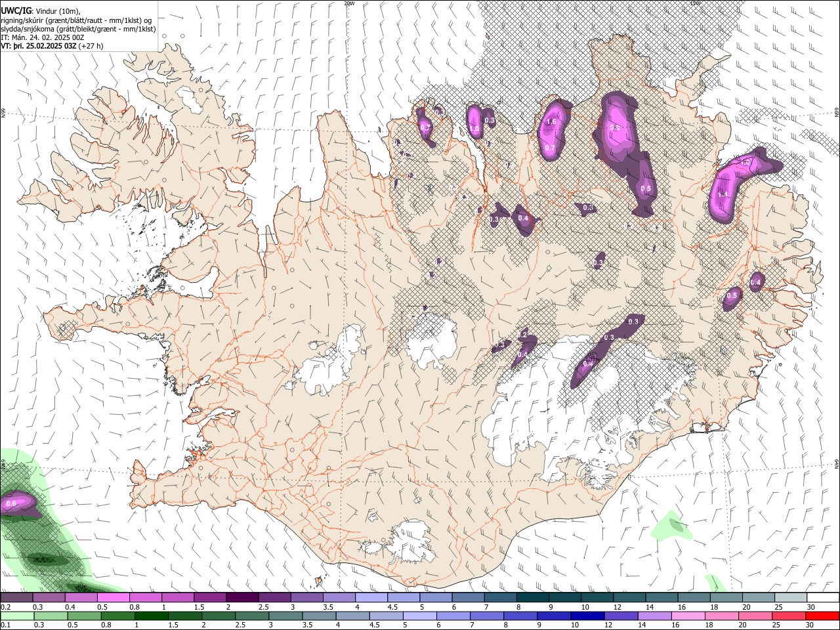Click the pale lavender 4 swatch in the upper scale

tap(371, 598)
